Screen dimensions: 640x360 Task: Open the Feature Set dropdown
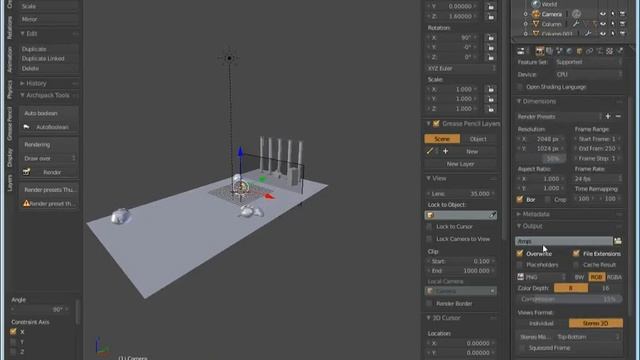[x=589, y=62]
